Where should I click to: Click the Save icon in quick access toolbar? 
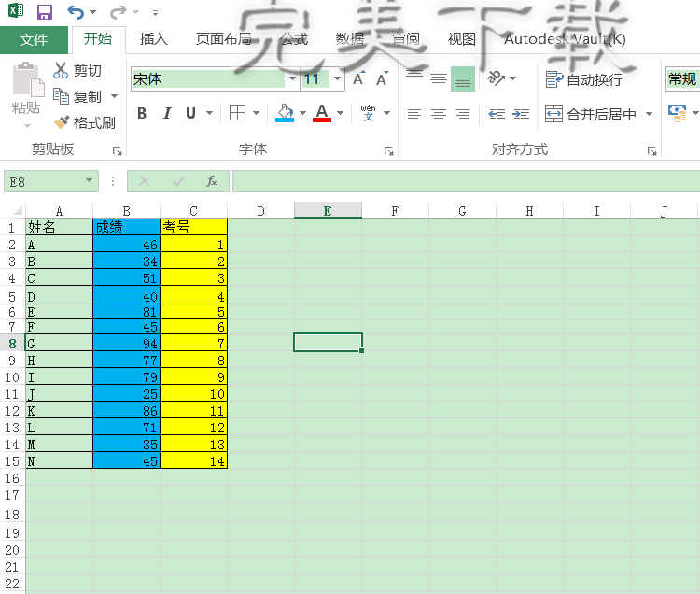pos(45,12)
